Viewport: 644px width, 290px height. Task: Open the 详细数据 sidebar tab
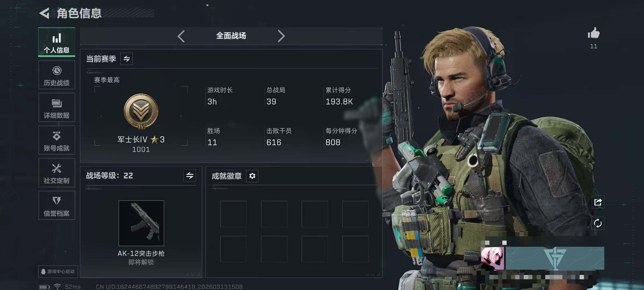coord(57,107)
